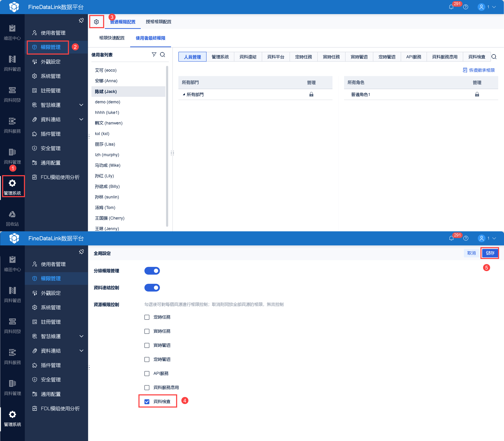Click the 儲存 button
The height and width of the screenshot is (441, 504).
tap(490, 253)
